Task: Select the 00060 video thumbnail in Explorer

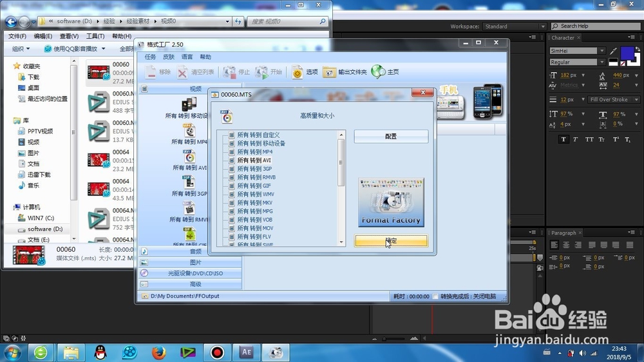Action: pyautogui.click(x=98, y=73)
